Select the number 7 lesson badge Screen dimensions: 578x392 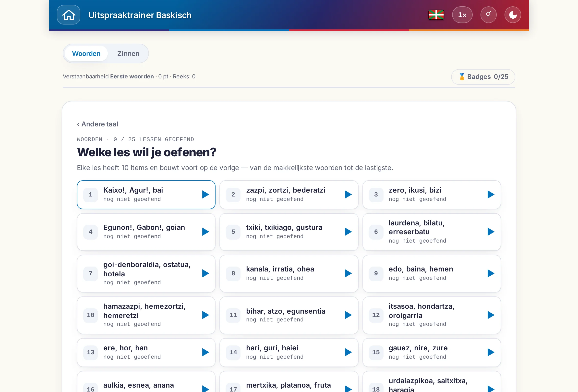click(91, 274)
